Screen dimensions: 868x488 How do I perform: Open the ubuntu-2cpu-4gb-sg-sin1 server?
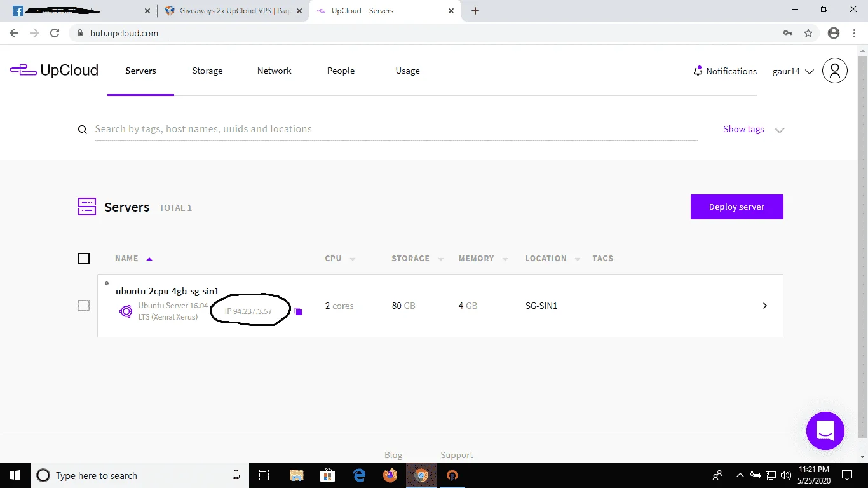pyautogui.click(x=167, y=291)
